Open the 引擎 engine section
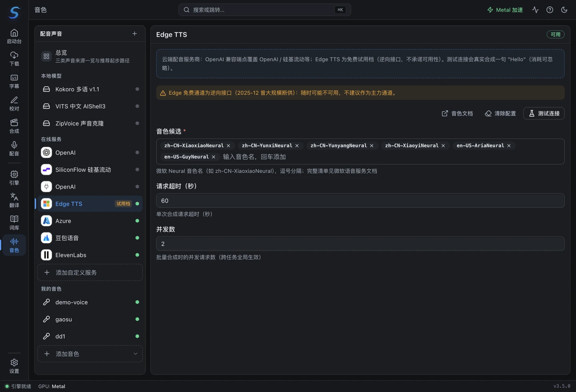 (x=14, y=177)
